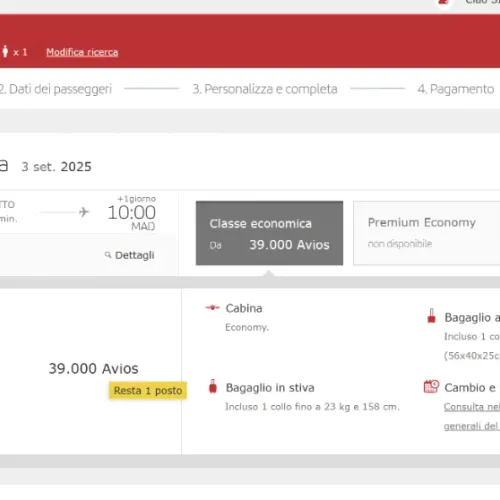Viewport: 500px width, 500px height.
Task: Click the airplane route icon
Action: tap(84, 212)
